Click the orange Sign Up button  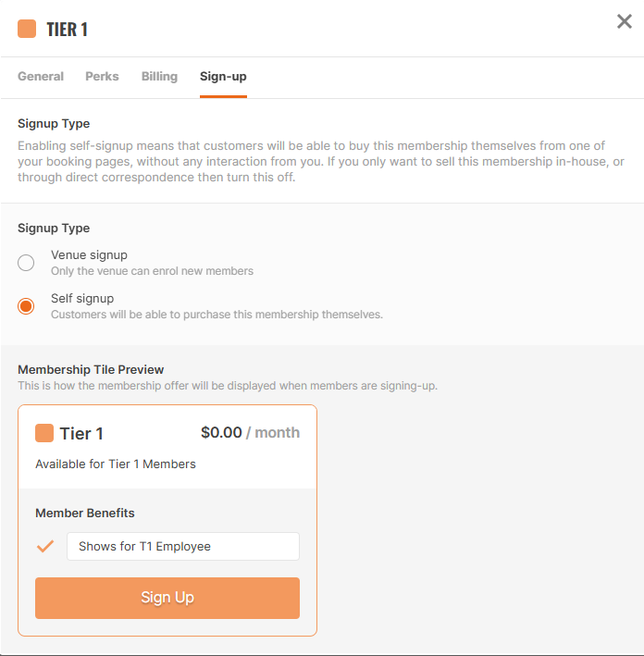[x=167, y=598]
